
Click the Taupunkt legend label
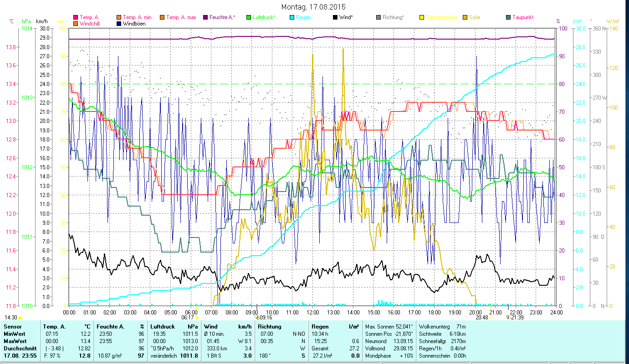(x=523, y=18)
